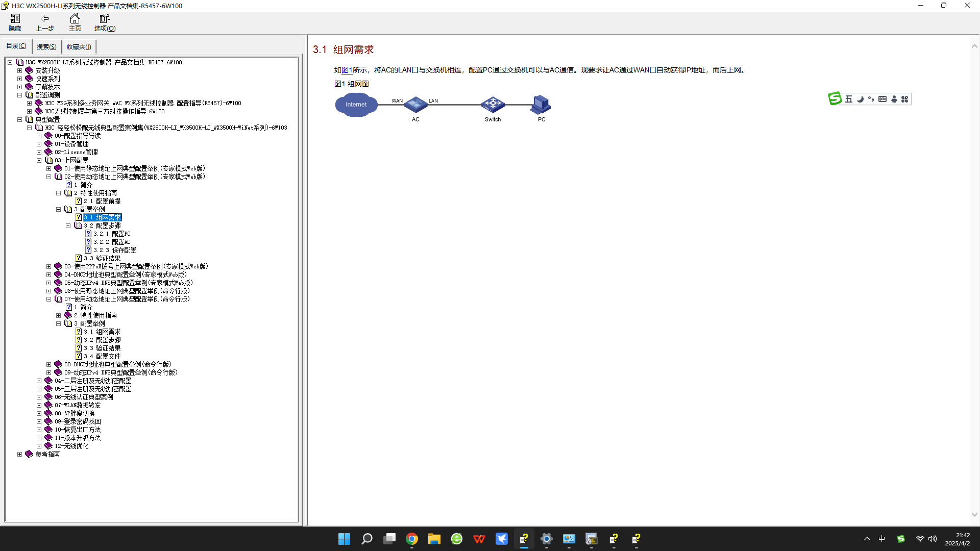
Task: Expand the 安装升级 tree node
Action: pyautogui.click(x=20, y=70)
